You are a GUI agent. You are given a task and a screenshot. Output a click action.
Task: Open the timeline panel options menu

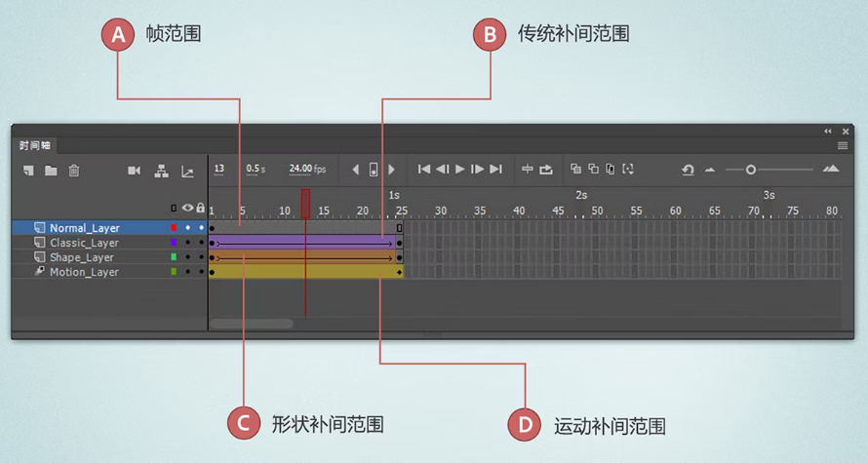click(x=843, y=145)
